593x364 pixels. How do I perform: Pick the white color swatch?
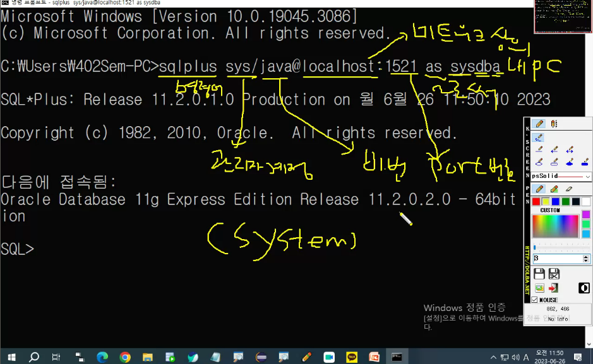tap(586, 201)
